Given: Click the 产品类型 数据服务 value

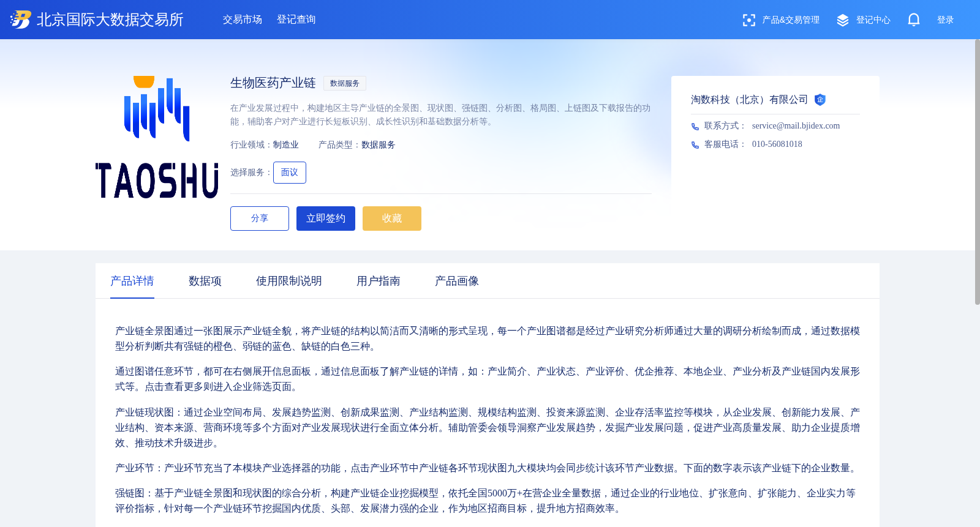Looking at the screenshot, I should [379, 145].
